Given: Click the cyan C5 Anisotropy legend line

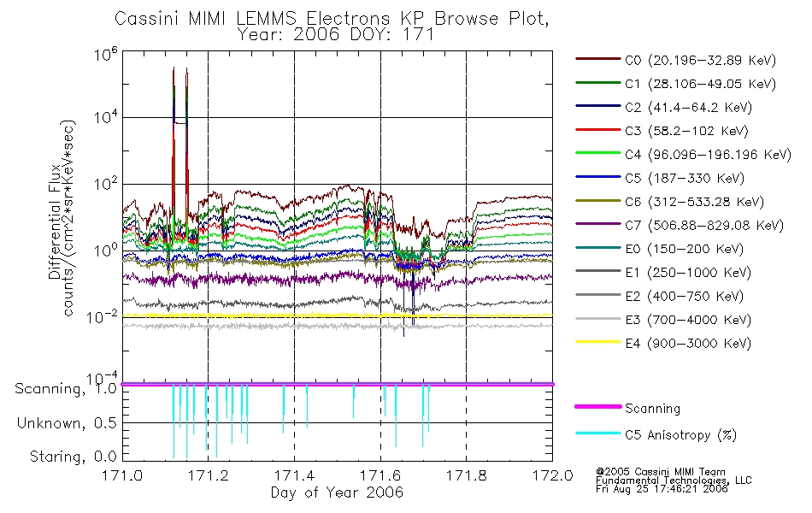Looking at the screenshot, I should click(x=597, y=433).
